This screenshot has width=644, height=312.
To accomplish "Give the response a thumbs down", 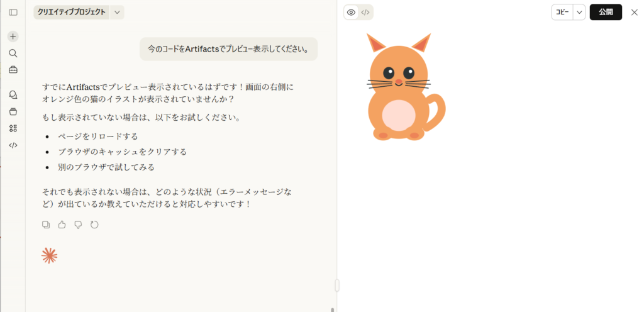I will pos(78,225).
